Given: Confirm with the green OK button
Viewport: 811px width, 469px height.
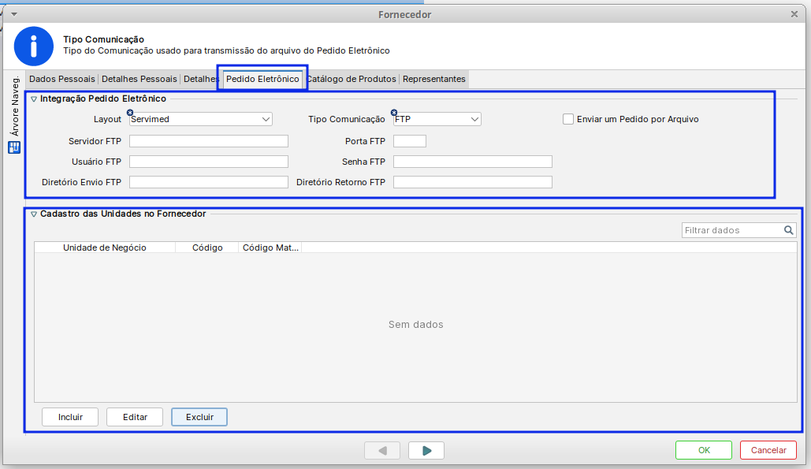Looking at the screenshot, I should (x=703, y=450).
